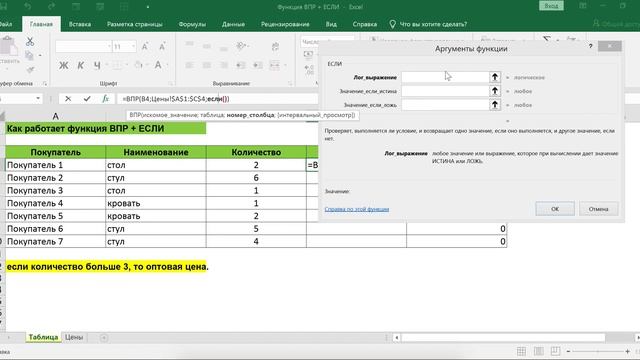Click the Значение_если_истина input field
The image size is (640, 360).
click(x=445, y=91)
